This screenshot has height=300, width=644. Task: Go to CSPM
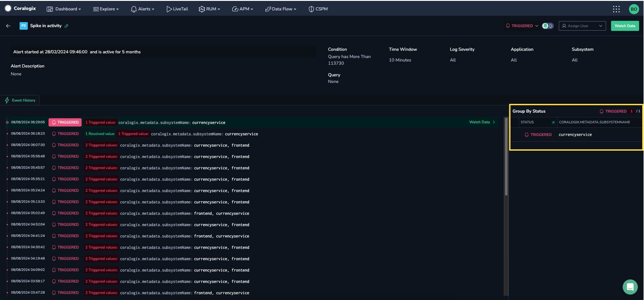click(318, 9)
